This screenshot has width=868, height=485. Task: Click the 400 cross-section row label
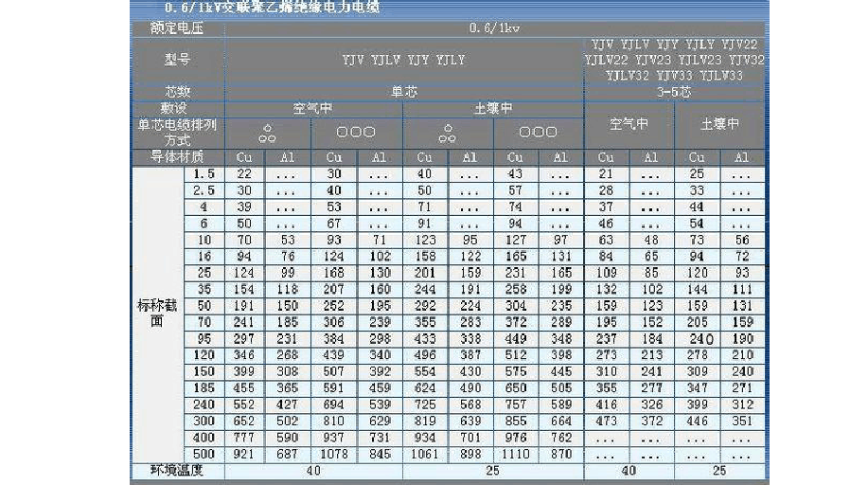pos(204,438)
